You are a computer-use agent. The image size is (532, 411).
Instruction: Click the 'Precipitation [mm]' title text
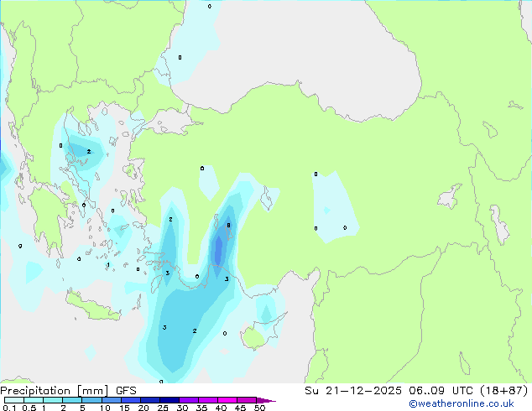click(x=55, y=391)
